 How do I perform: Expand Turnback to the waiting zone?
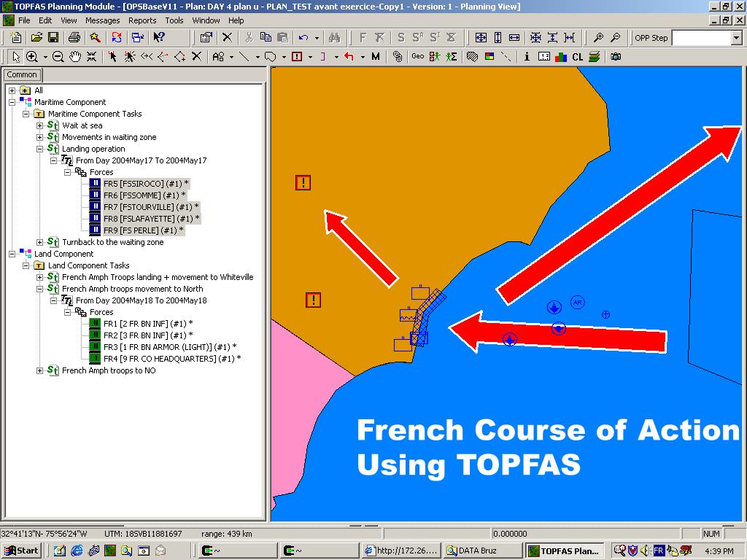(x=40, y=242)
